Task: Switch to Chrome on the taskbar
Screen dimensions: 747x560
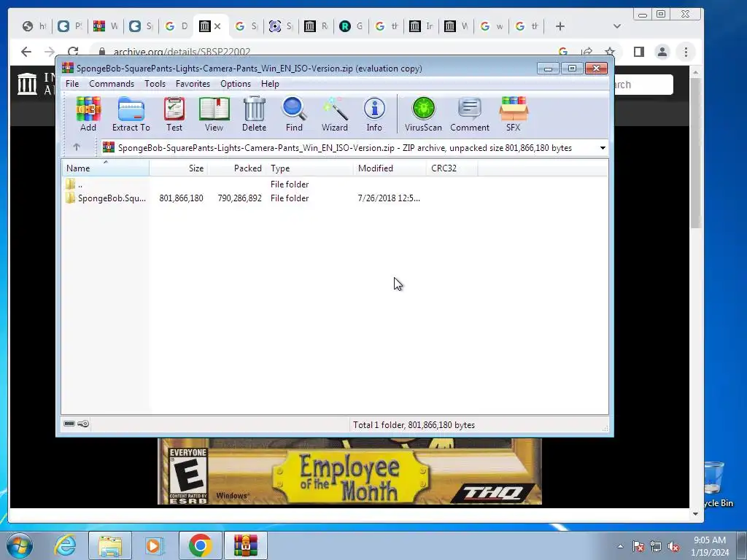Action: point(201,545)
